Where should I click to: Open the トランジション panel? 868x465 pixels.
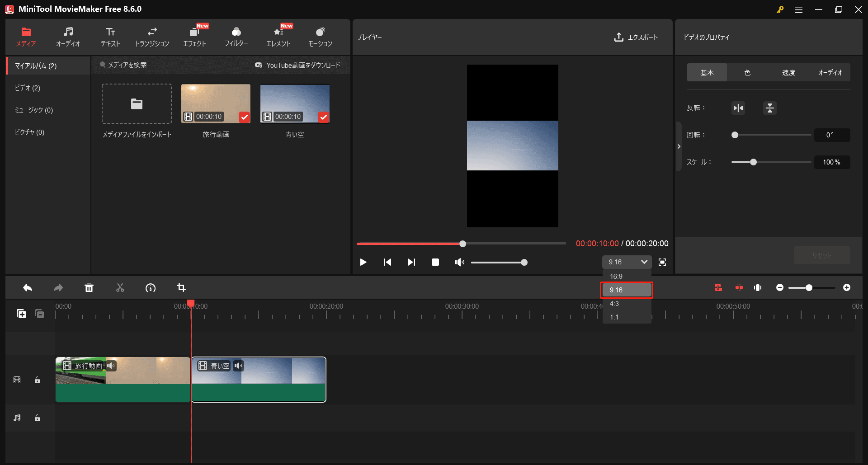coord(152,37)
